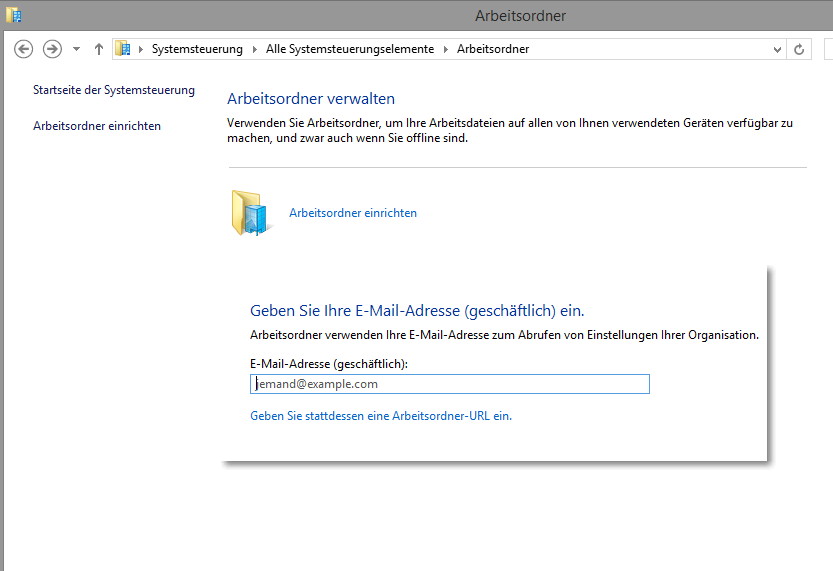
Task: Click the folder icon in the address bar
Action: click(x=123, y=49)
